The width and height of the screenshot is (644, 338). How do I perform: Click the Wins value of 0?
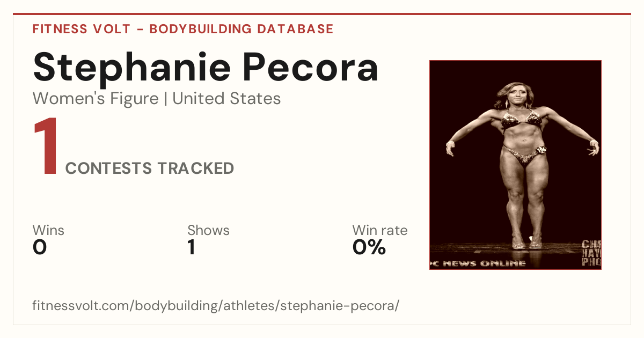click(40, 247)
